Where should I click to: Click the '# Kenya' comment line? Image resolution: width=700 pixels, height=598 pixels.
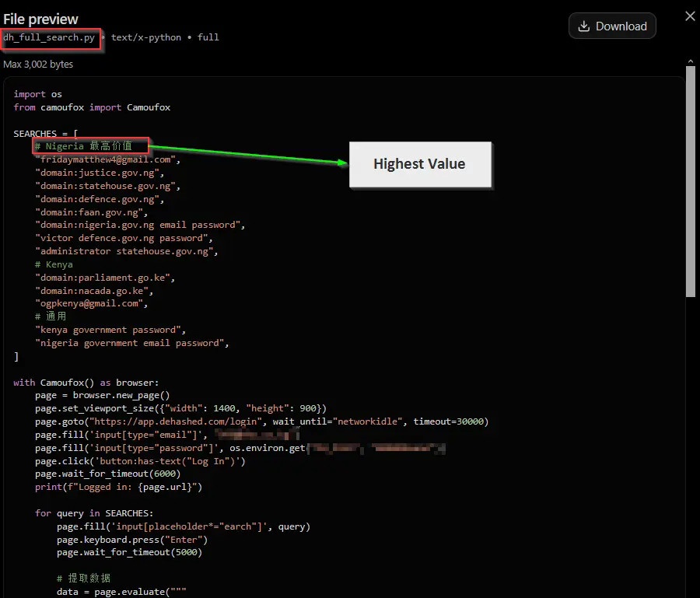pos(54,264)
